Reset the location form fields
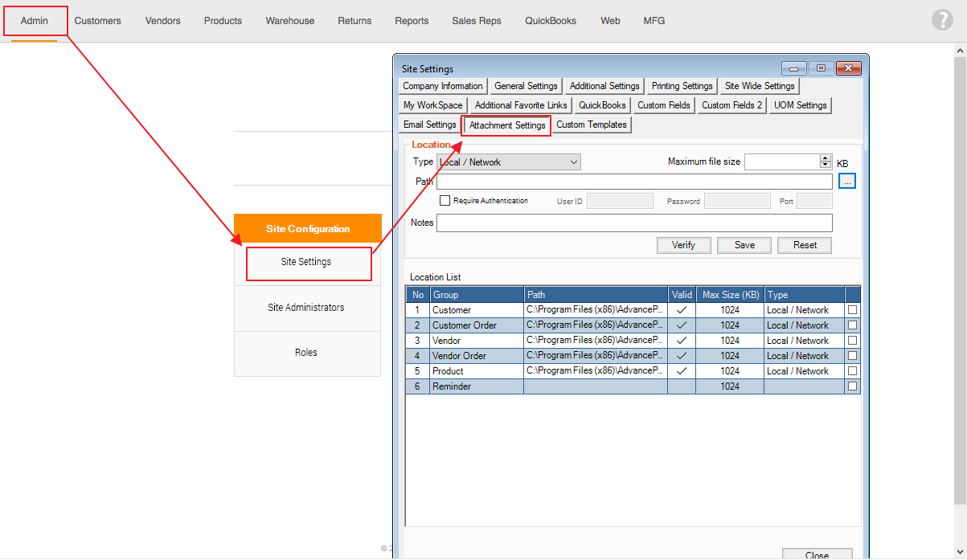967x560 pixels. [x=805, y=245]
